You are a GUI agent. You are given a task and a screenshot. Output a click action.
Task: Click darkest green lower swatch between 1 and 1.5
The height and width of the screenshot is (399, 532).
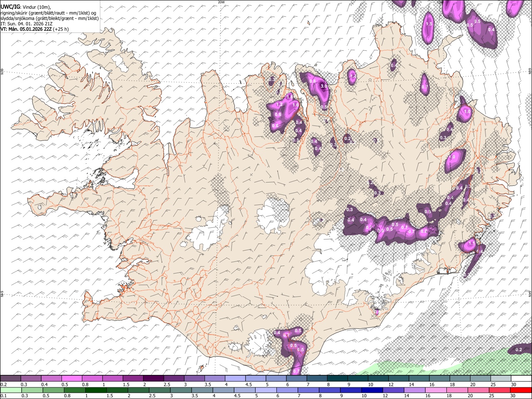96,390
